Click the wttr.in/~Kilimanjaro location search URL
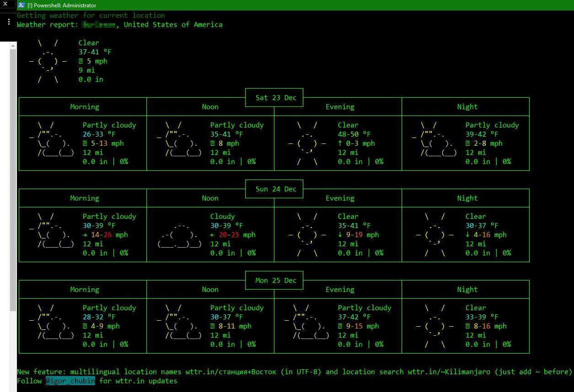 [449, 372]
